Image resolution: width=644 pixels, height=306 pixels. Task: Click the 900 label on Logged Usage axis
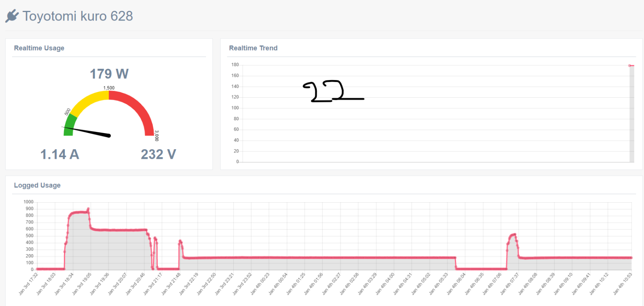30,209
